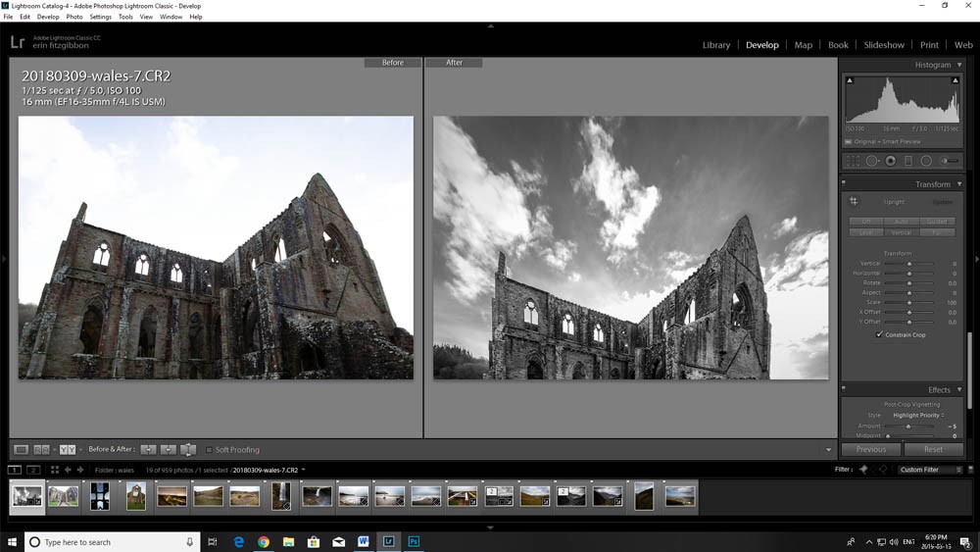Click the Reset button
Viewport: 980px width, 552px height.
click(933, 449)
